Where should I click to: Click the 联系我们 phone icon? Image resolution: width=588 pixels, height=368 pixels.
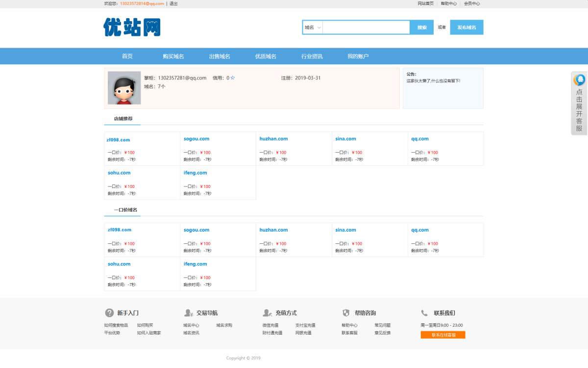[424, 313]
